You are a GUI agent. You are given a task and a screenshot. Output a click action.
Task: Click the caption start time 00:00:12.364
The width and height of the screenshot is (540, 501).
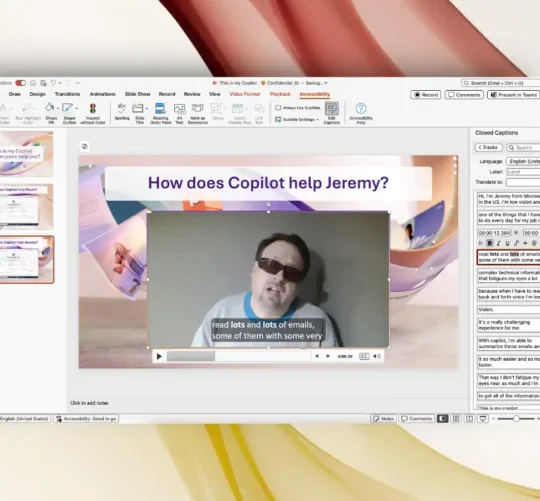(x=494, y=233)
